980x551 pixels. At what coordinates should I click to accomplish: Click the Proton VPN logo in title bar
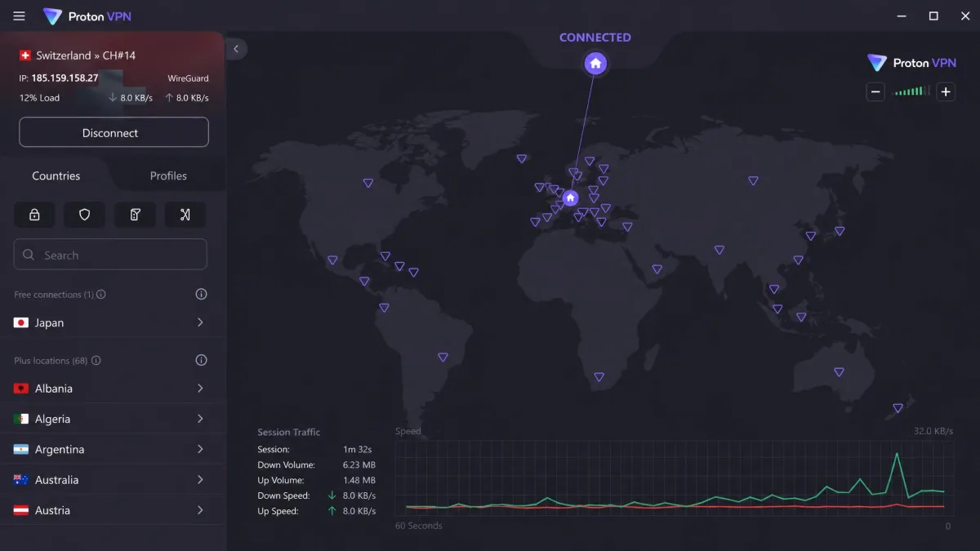click(87, 16)
